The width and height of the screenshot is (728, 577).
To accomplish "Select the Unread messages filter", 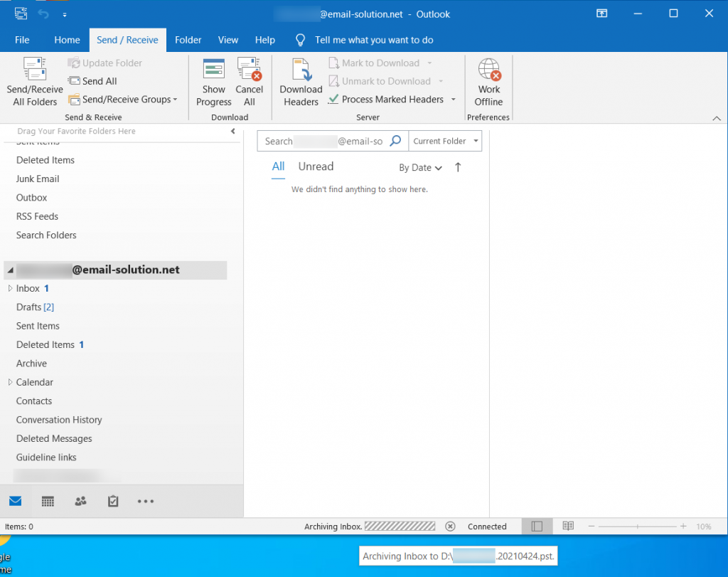I will point(316,166).
